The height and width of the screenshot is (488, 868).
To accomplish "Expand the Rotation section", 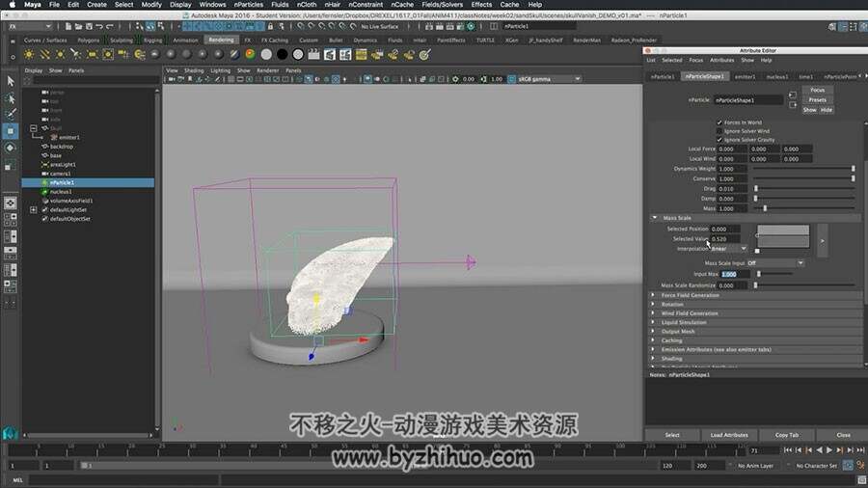I will (653, 304).
